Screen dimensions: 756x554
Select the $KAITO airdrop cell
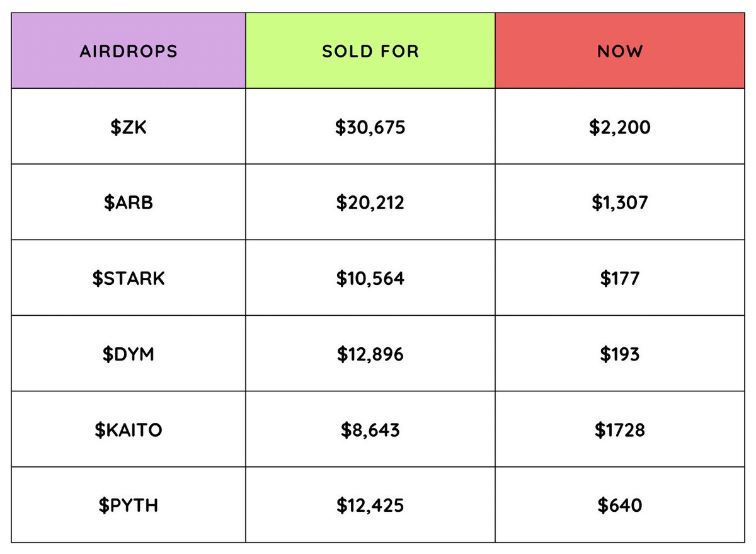tap(129, 430)
